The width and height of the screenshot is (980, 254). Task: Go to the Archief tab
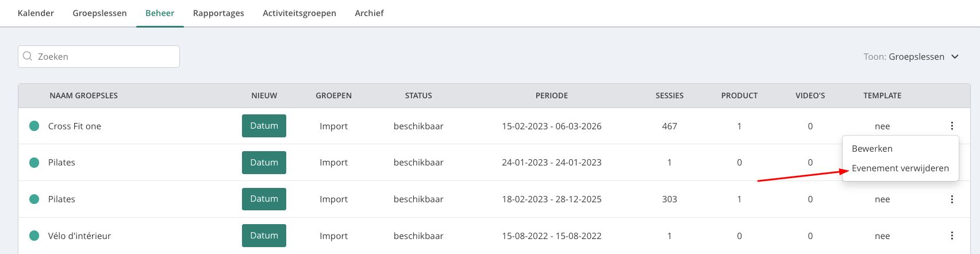pyautogui.click(x=369, y=13)
